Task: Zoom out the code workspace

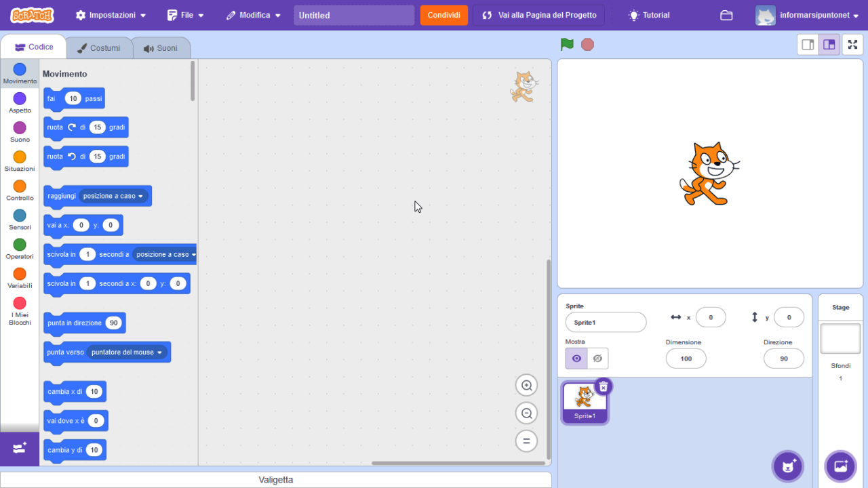Action: click(x=526, y=413)
